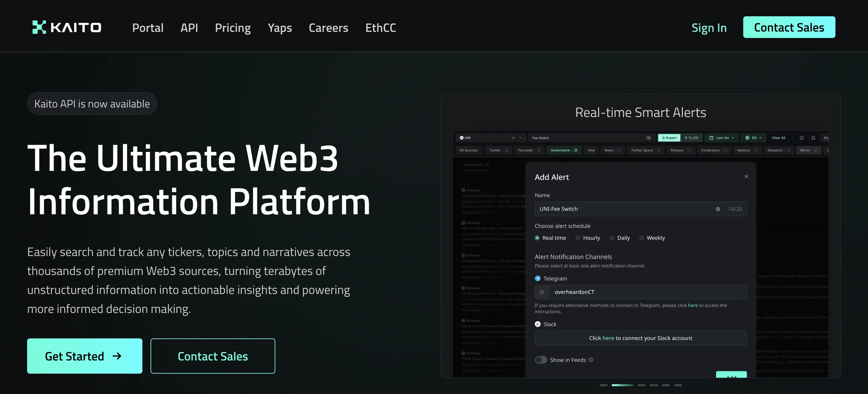Toggle the Show in Feeds switch

point(541,360)
